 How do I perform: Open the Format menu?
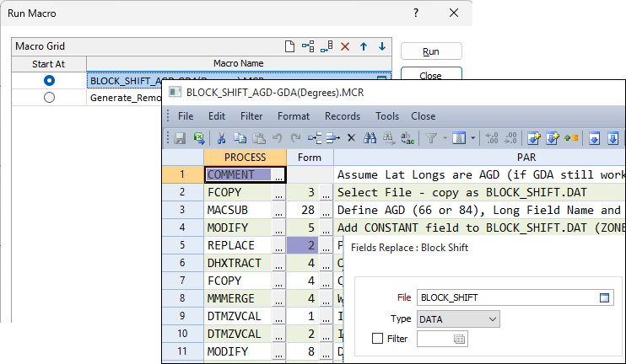294,116
